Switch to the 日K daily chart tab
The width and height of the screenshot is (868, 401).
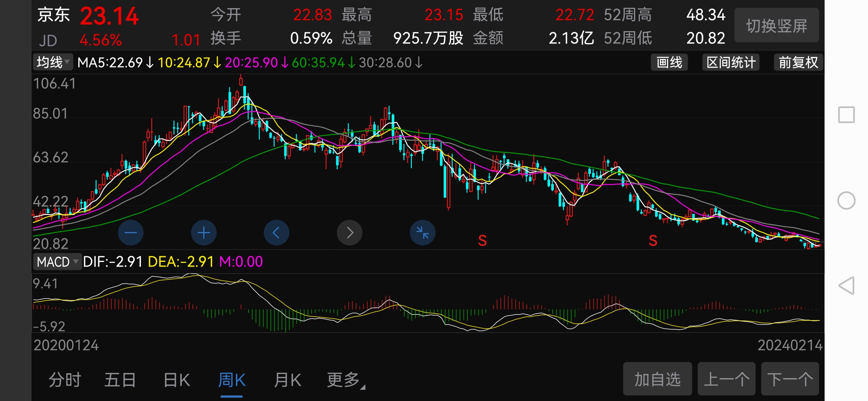(x=176, y=379)
